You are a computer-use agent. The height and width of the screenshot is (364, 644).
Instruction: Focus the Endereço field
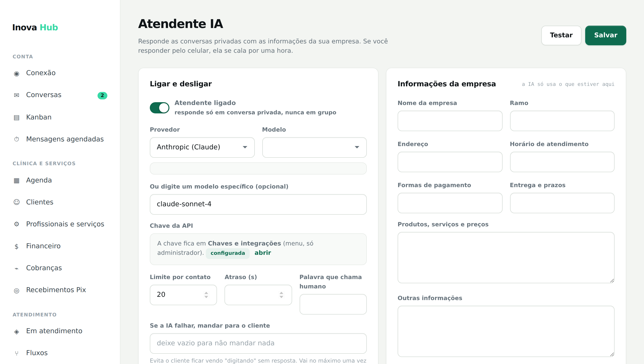click(450, 162)
